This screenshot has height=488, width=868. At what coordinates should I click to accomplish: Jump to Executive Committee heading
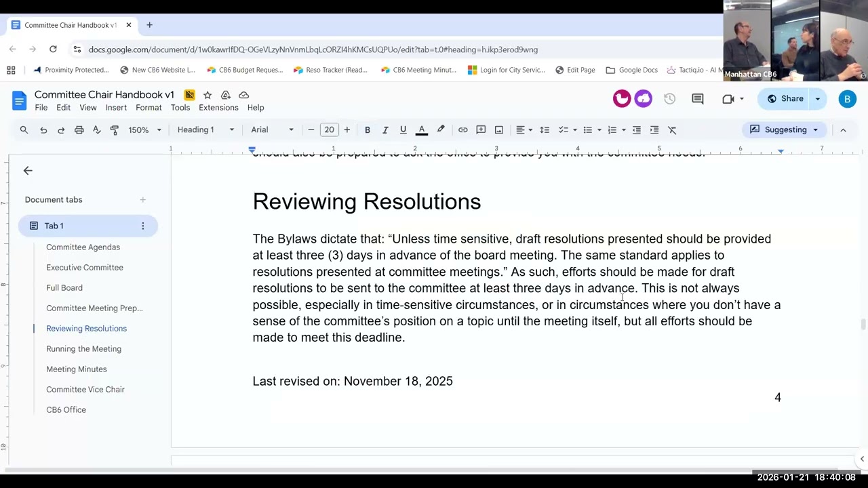(x=85, y=268)
